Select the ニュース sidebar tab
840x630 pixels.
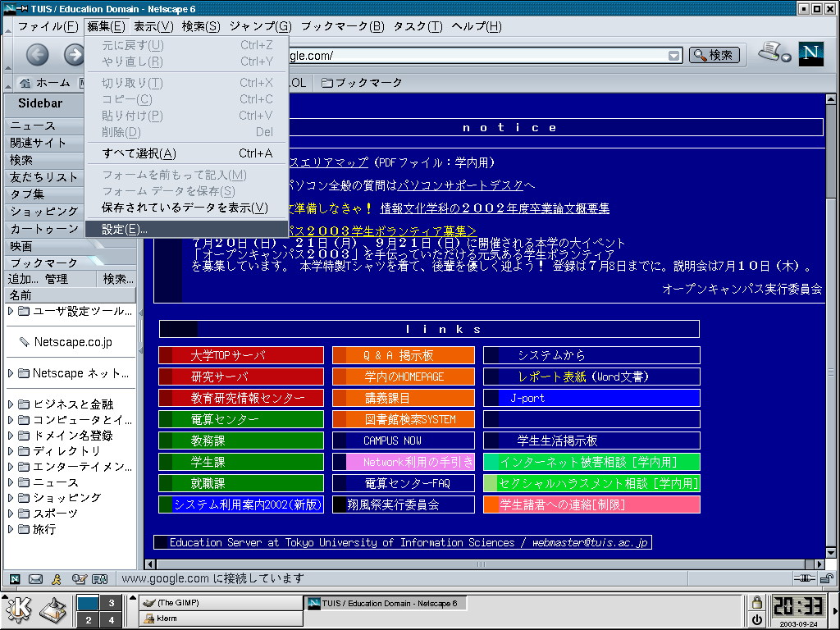pos(44,126)
